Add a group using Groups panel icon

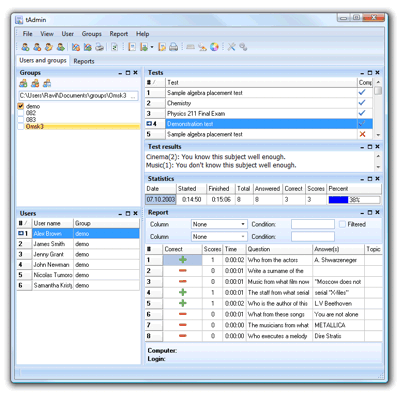click(x=23, y=83)
